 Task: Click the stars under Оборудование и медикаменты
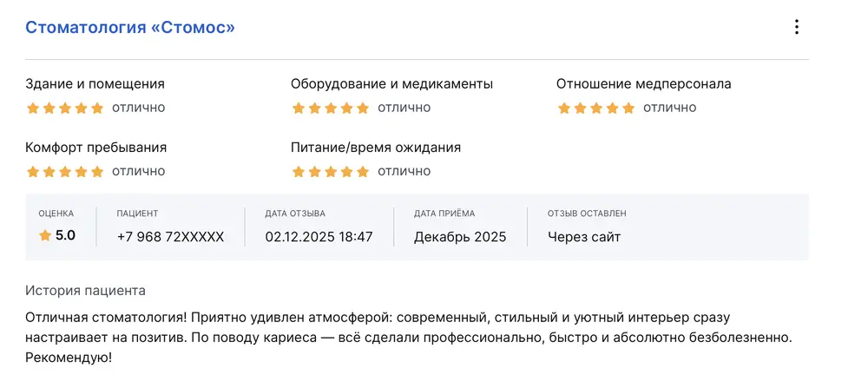pyautogui.click(x=330, y=109)
